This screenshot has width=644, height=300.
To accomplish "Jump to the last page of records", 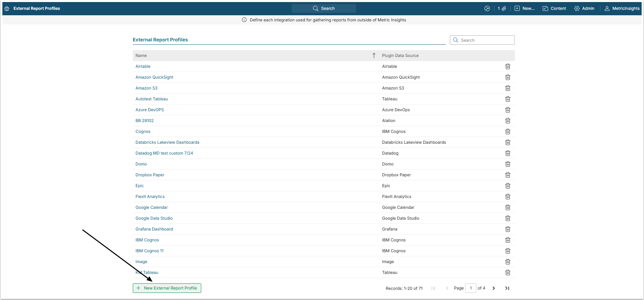I will click(507, 288).
